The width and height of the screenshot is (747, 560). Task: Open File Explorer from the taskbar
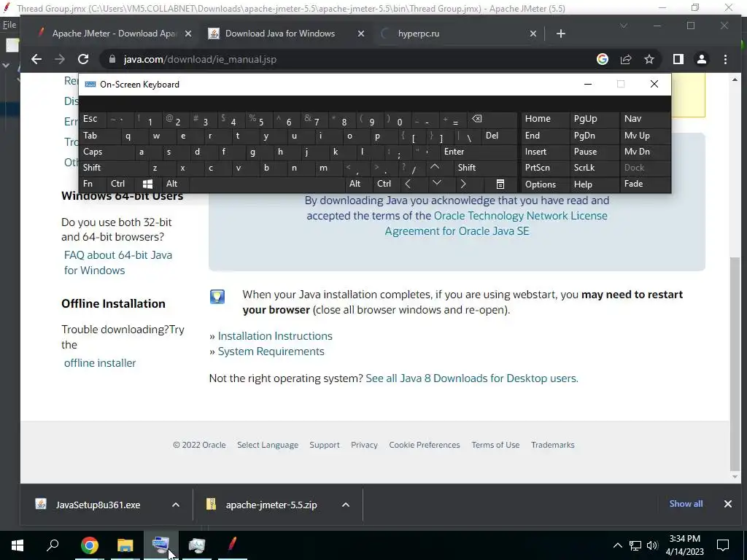[x=125, y=545]
